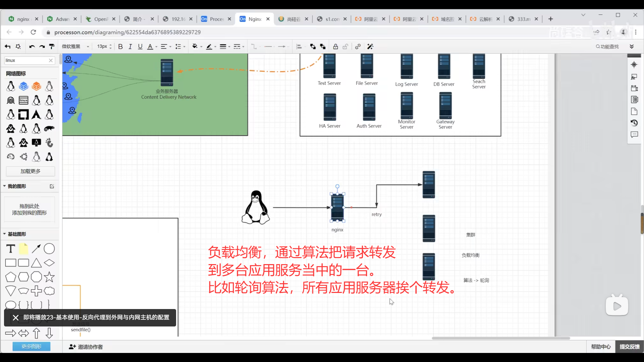Screen dimensions: 644x362
Task: Open the history clock icon in right panel
Action: [x=634, y=123]
